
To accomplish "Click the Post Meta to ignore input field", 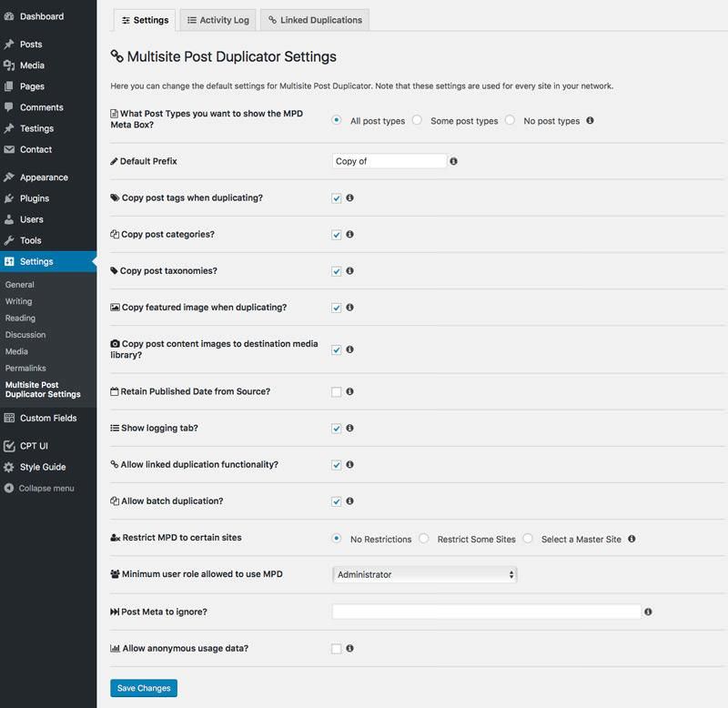I will [x=486, y=612].
